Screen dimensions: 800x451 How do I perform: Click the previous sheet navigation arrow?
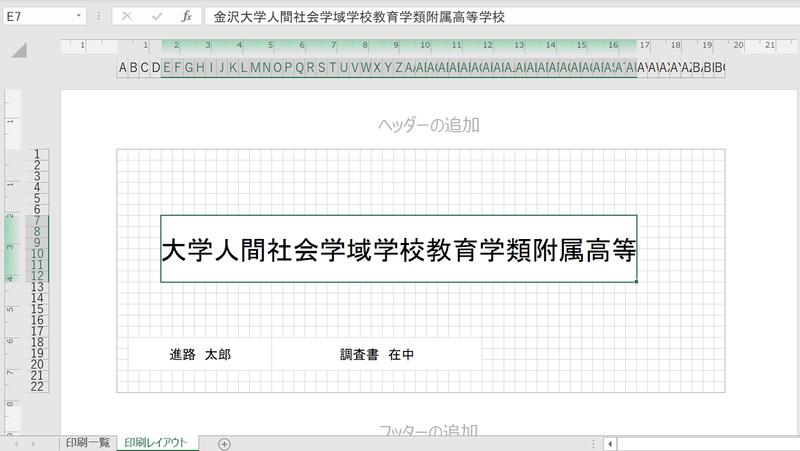pyautogui.click(x=16, y=444)
